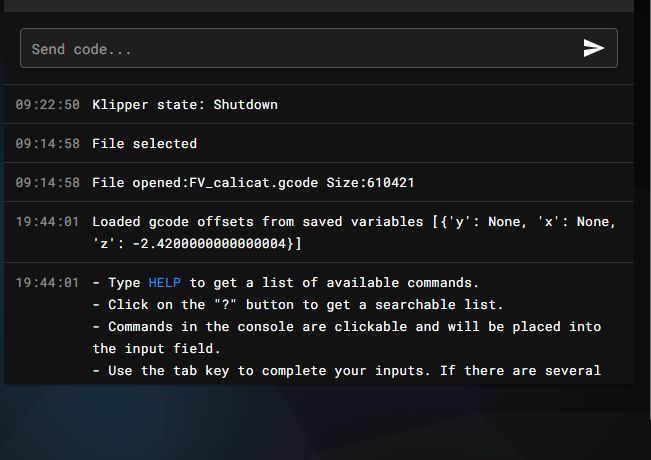Screen dimensions: 651x460
Task: Click the gray panel header strip above the input
Action: 319,6
